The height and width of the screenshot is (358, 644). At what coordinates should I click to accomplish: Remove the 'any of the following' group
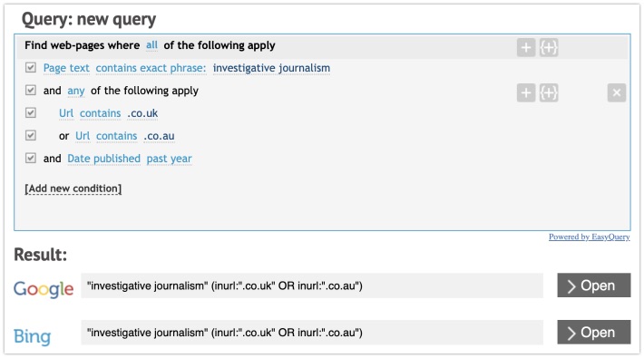click(617, 92)
